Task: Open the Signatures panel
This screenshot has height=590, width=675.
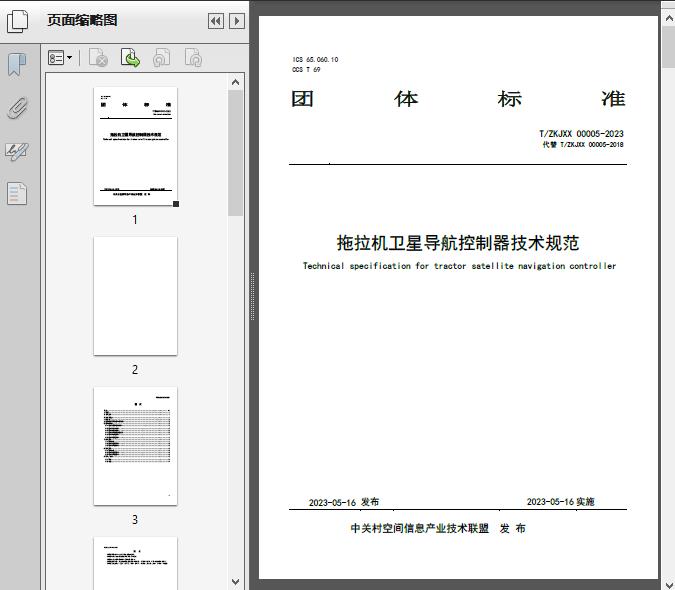Action: 17,151
